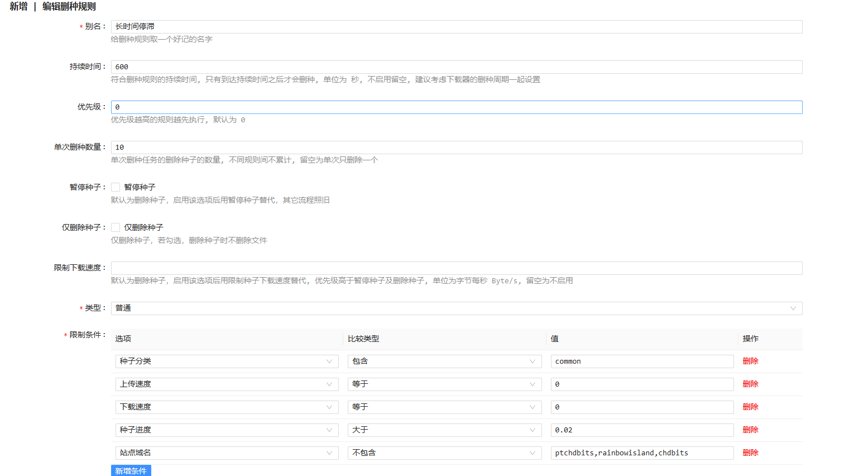Edit the value field containing common
Screen dimensions: 868x476
641,361
